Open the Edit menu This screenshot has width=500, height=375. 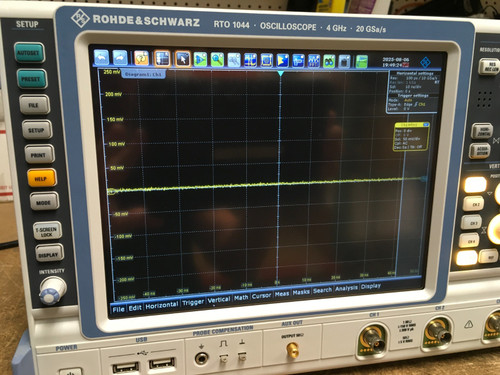(x=135, y=308)
